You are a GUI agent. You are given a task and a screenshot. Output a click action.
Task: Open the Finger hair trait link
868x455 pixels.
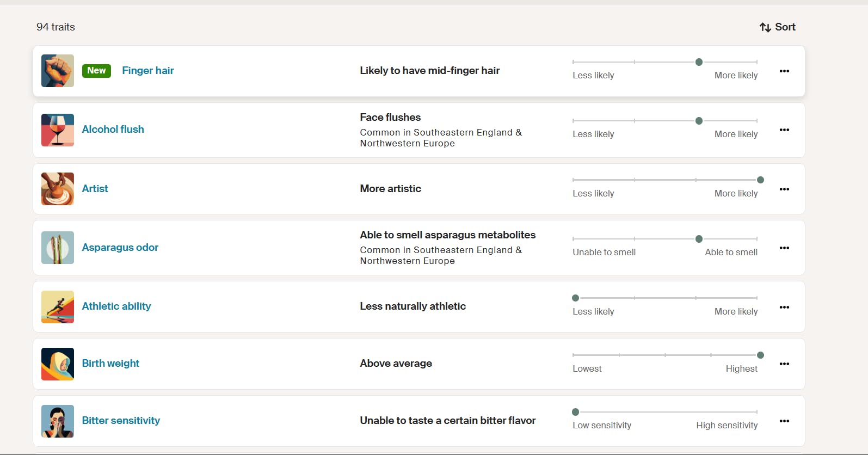[x=148, y=71]
